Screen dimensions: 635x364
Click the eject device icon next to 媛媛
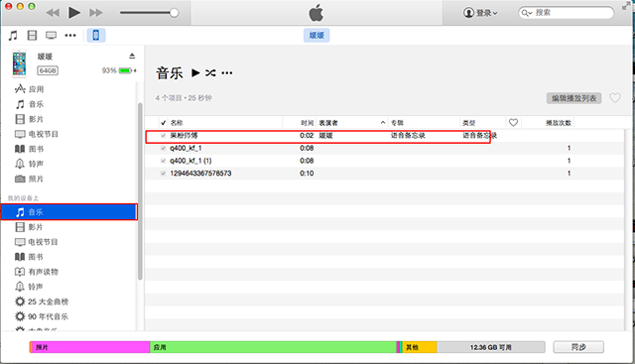click(132, 56)
